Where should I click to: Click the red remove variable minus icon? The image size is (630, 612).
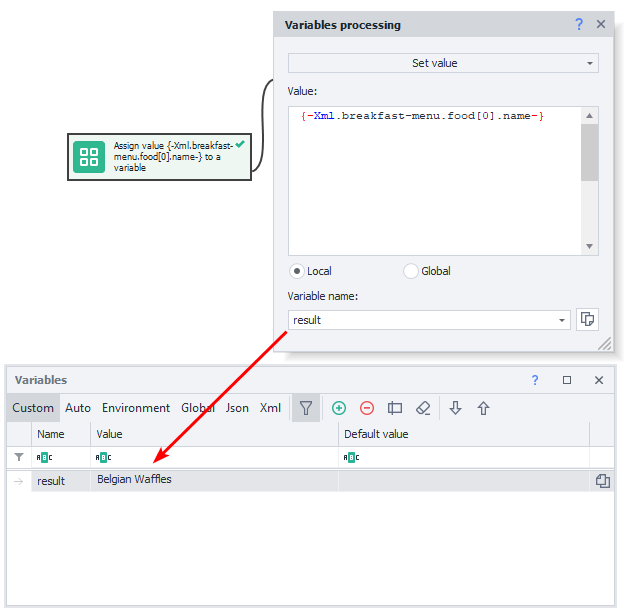click(x=367, y=408)
